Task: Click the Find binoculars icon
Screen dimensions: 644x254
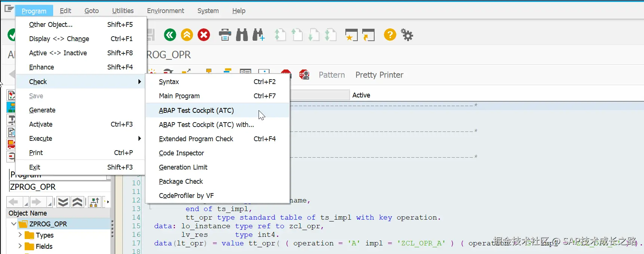Action: (x=242, y=35)
